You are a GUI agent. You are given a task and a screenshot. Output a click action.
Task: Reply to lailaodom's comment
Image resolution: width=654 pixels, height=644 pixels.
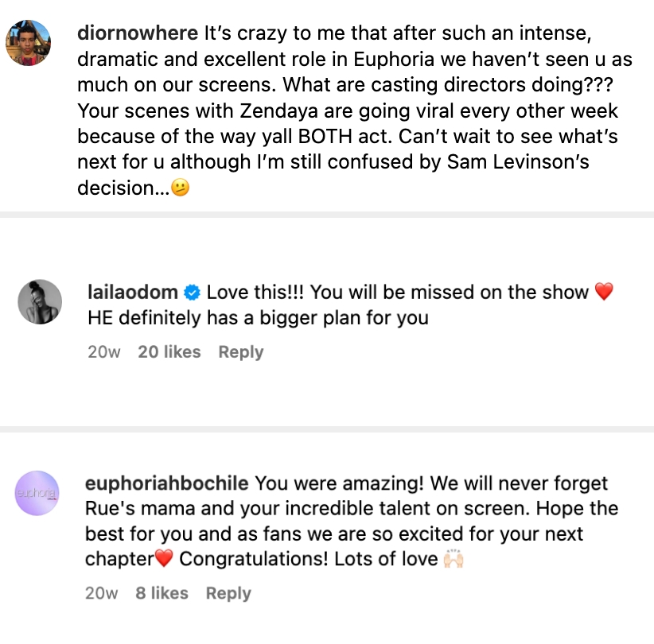tap(240, 351)
